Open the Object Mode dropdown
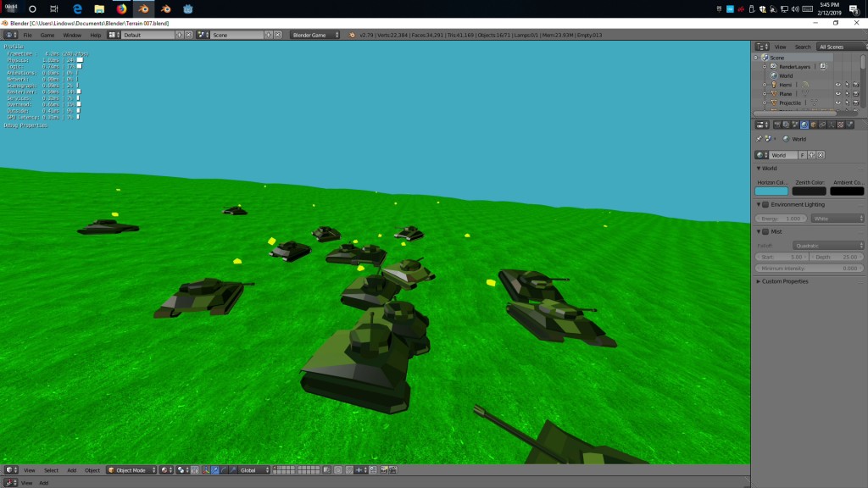Screen dimensions: 868x488 (x=131, y=470)
